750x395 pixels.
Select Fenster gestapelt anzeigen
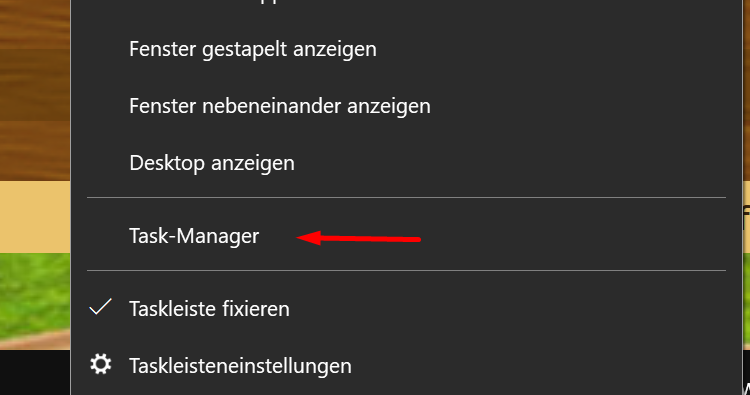[x=253, y=50]
